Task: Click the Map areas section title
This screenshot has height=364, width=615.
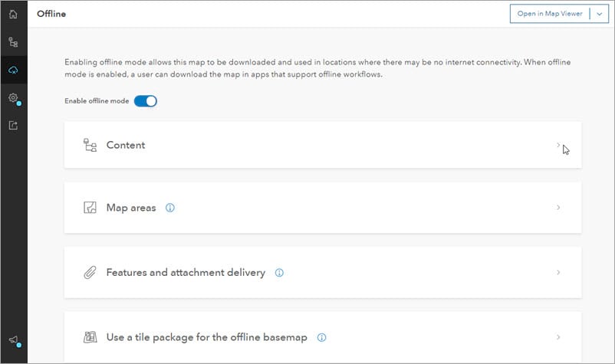Action: tap(131, 208)
